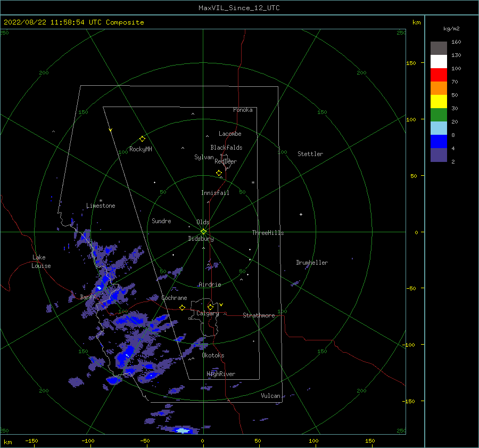Click the yellow radar site marker at Olds
This screenshot has width=479, height=448.
[x=203, y=232]
